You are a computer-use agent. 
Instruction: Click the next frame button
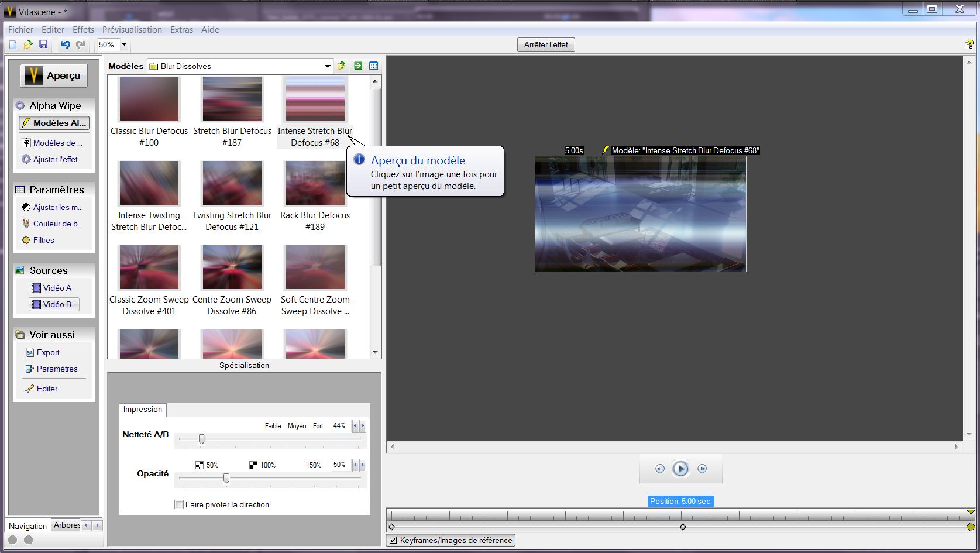click(x=702, y=469)
